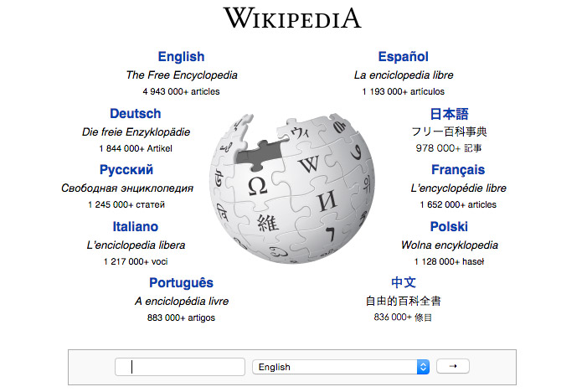Screen dimensions: 587x392
Task: Select the Italiano language link
Action: [x=135, y=226]
